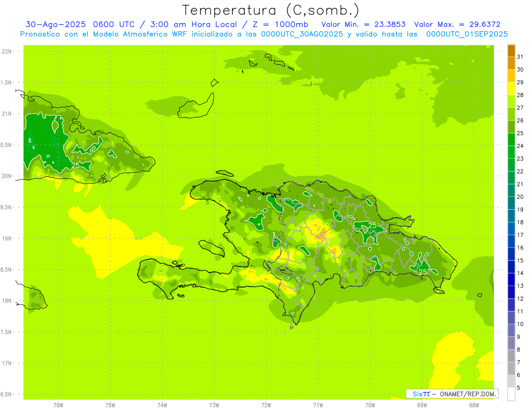Click the '21N' latitude label

coord(7,114)
